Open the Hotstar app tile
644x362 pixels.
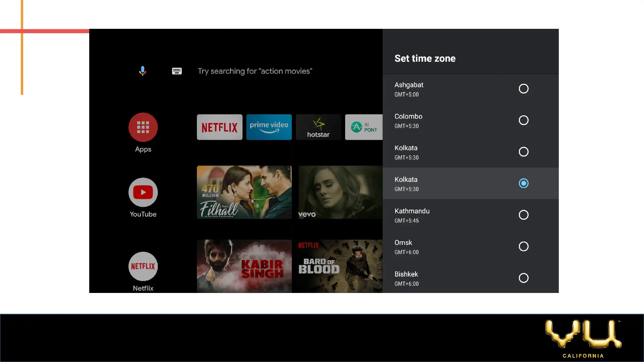[318, 127]
